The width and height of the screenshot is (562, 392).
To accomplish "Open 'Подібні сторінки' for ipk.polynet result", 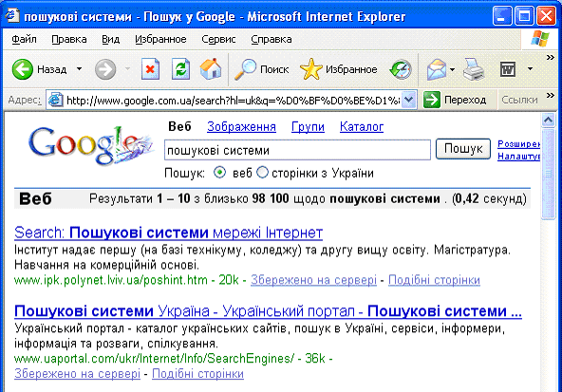I will [x=434, y=280].
